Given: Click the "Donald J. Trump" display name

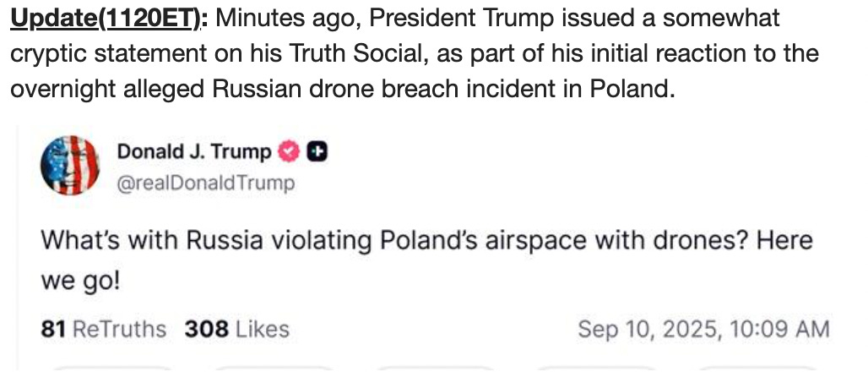Looking at the screenshot, I should click(x=194, y=152).
